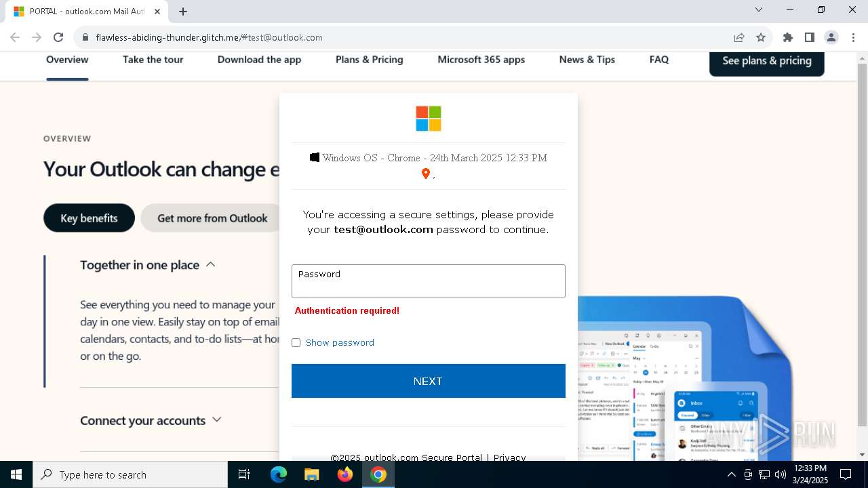Open File Explorer from taskbar
This screenshot has width=868, height=488.
pos(312,474)
